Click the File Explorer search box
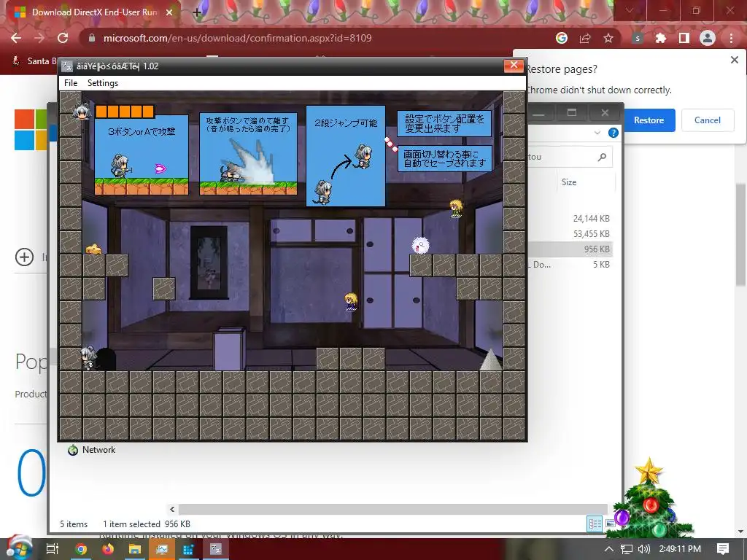Viewport: 747px width, 560px height. 569,157
